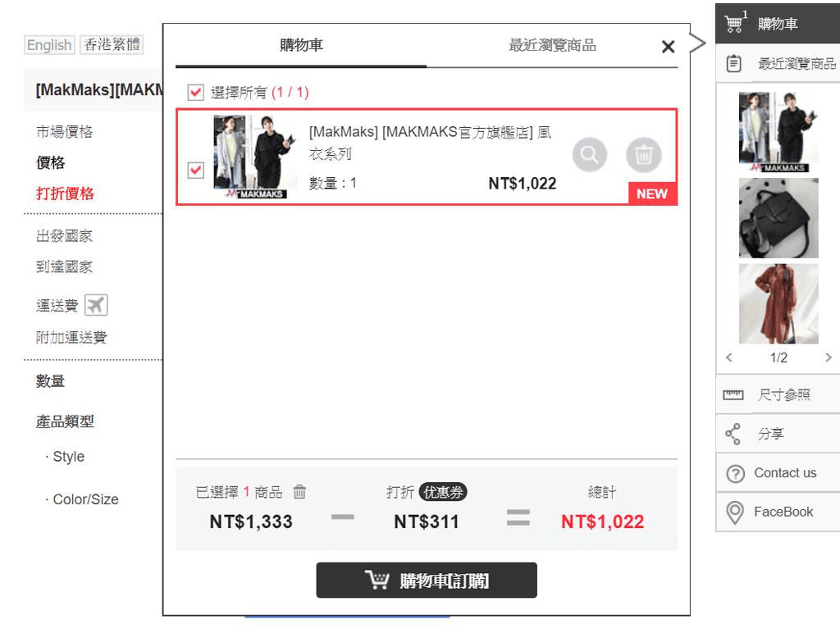Click the trash icon next to selected products

click(299, 492)
